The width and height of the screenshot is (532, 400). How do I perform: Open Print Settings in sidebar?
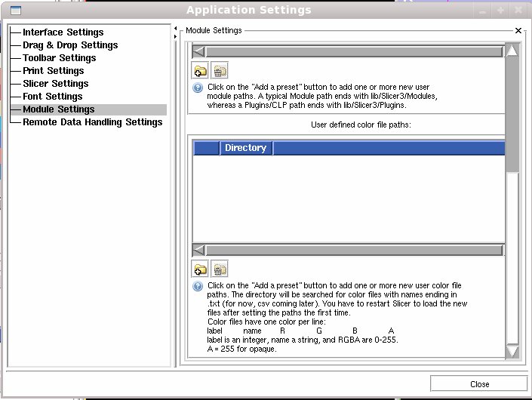tap(53, 71)
